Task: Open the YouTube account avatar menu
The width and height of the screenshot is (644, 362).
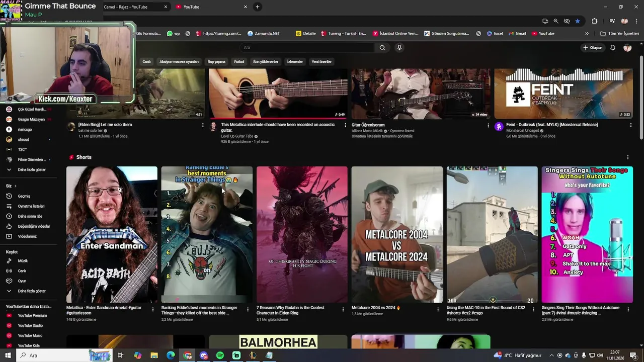Action: click(x=627, y=48)
